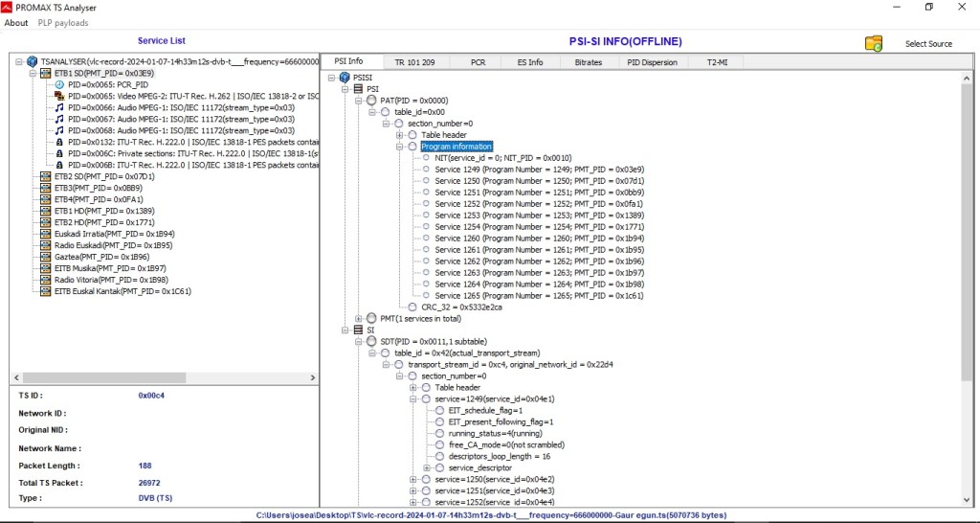The width and height of the screenshot is (980, 523).
Task: Click the PSISI root cube icon
Action: [345, 78]
